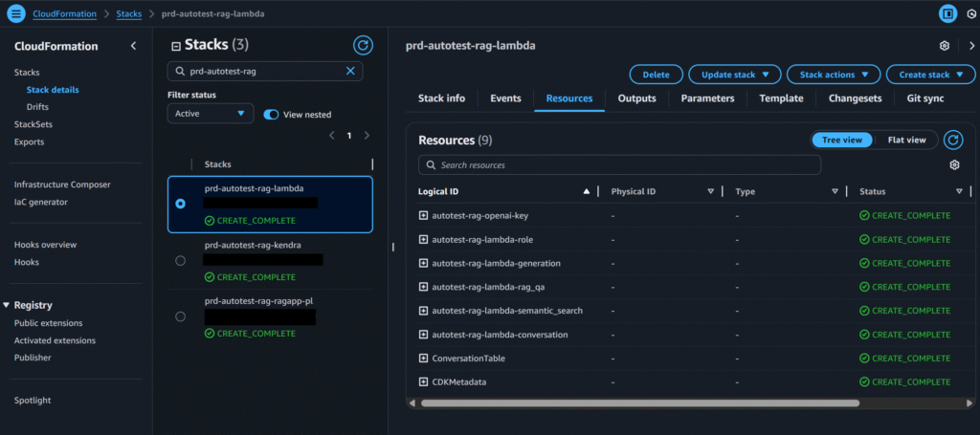Select the prd-autotest-rag-ragapp-pl radio button
The image size is (980, 435).
point(181,316)
